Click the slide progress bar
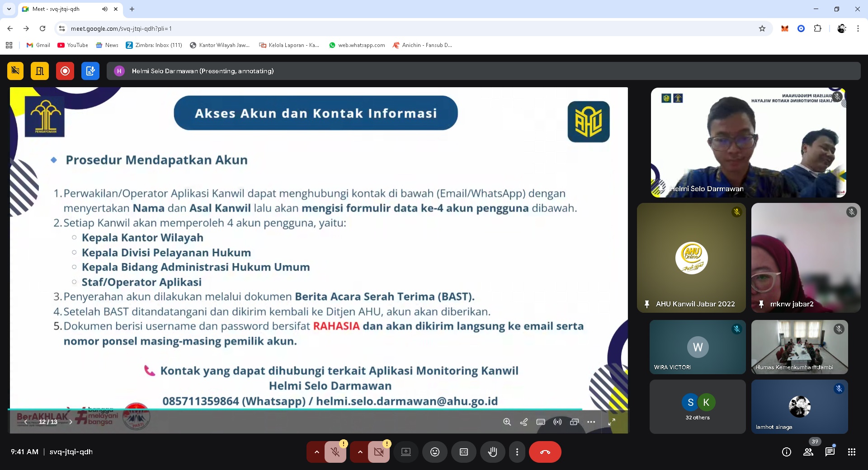The width and height of the screenshot is (868, 470). click(294, 409)
